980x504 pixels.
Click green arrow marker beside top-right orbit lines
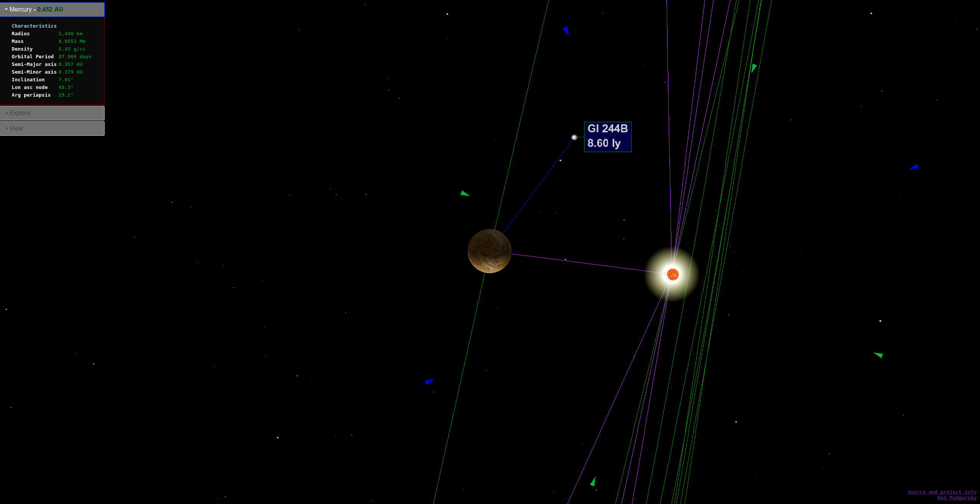point(753,68)
